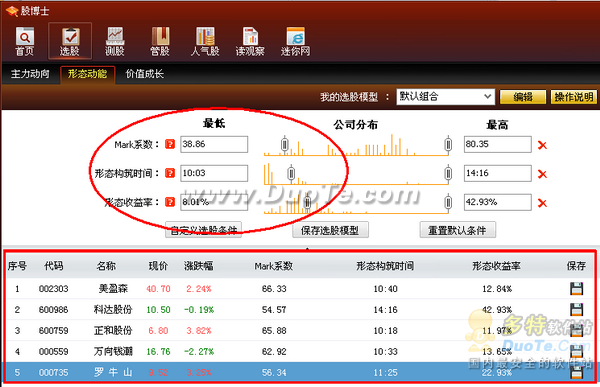Remove the 形态构筑时间 condition with its red X
This screenshot has width=600, height=387.
pyautogui.click(x=542, y=174)
